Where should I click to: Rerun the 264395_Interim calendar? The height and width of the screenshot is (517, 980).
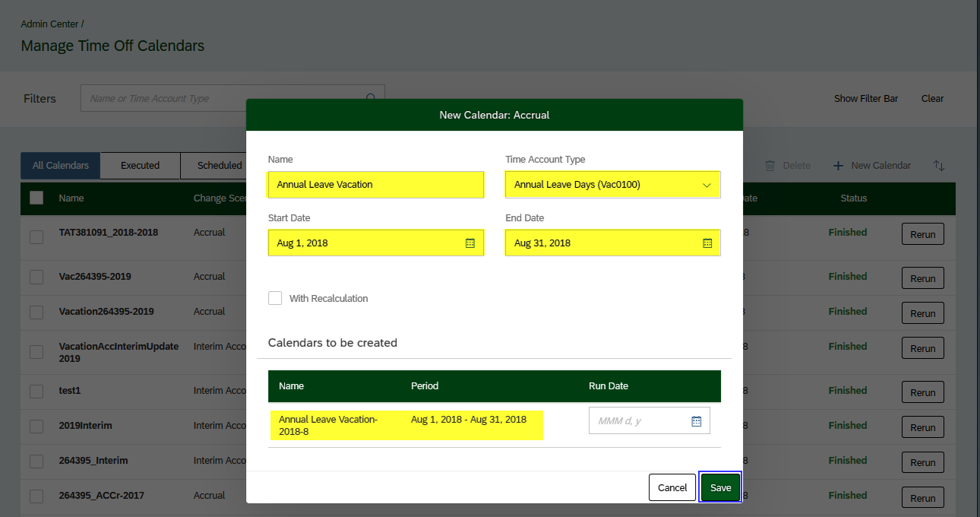tap(923, 462)
